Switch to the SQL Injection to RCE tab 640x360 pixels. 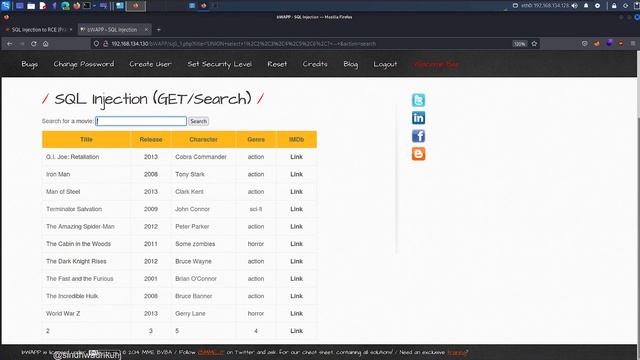[x=39, y=29]
